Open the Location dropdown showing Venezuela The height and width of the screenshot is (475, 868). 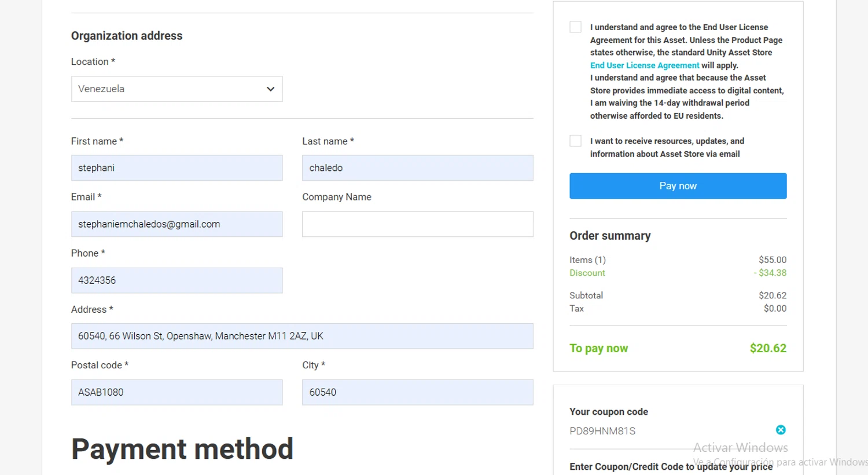tap(176, 89)
